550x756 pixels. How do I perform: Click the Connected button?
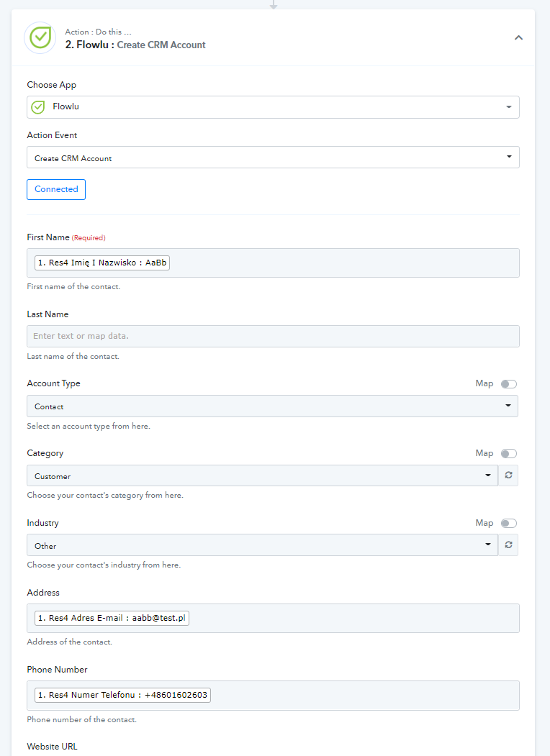(56, 189)
